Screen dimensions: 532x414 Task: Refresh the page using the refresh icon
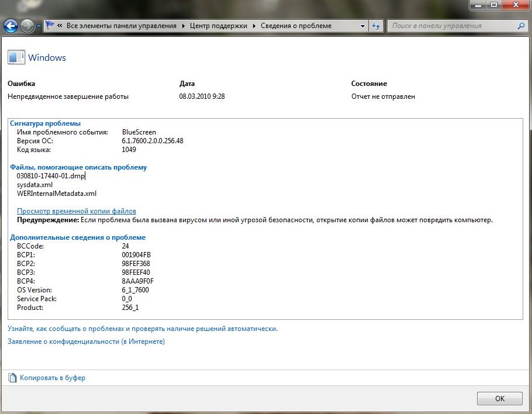click(376, 26)
